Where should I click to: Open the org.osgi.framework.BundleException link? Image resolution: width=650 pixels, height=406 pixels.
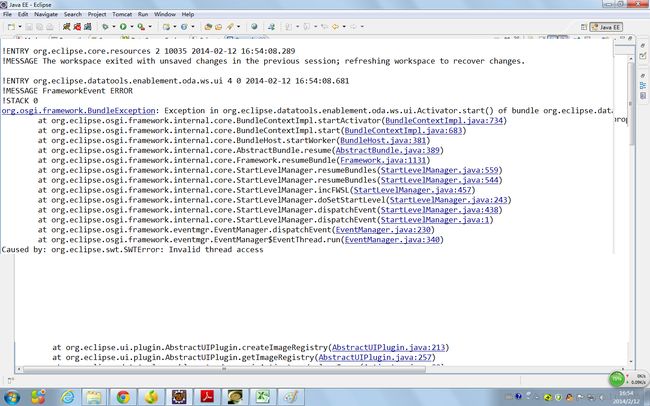tap(78, 111)
